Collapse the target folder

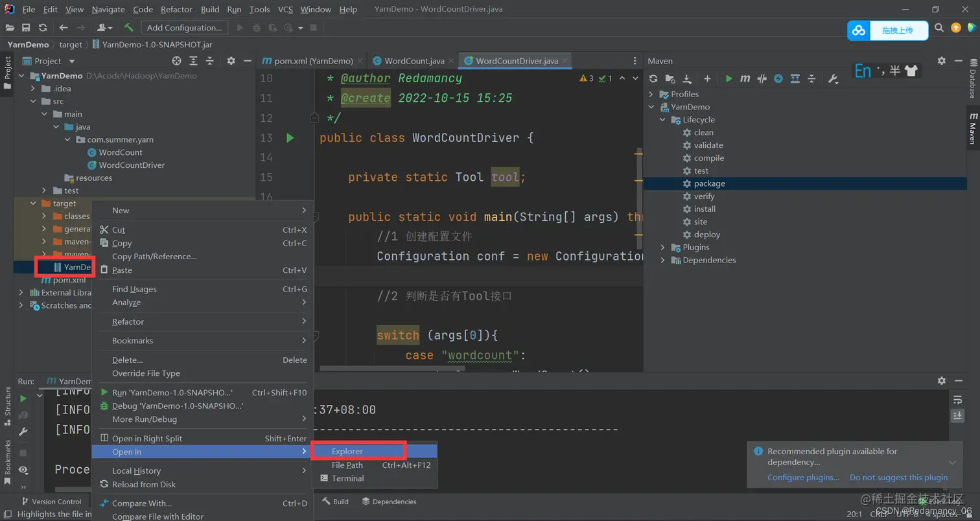click(x=34, y=203)
